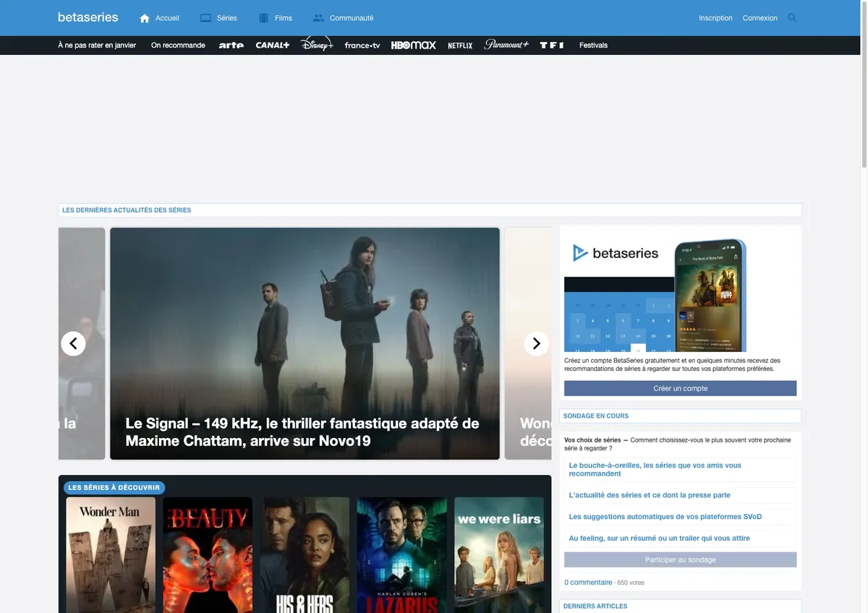Open the HBO Max logo
Viewport: 868px width, 613px height.
[x=414, y=45]
